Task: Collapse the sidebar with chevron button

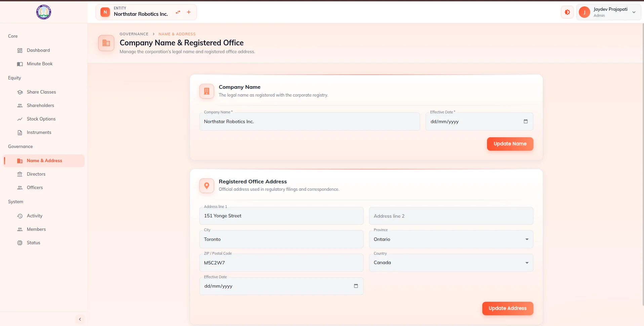Action: 80,319
